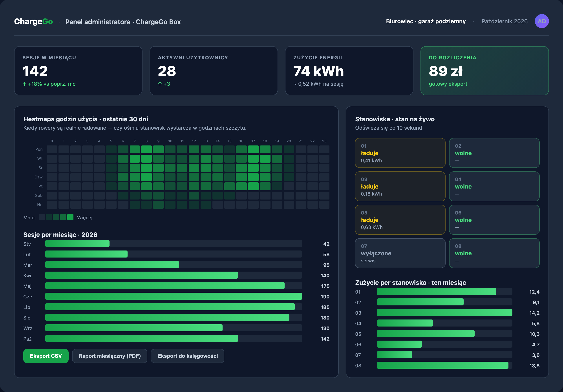The height and width of the screenshot is (392, 563).
Task: Click value 190 for Cze
Action: pyautogui.click(x=325, y=296)
